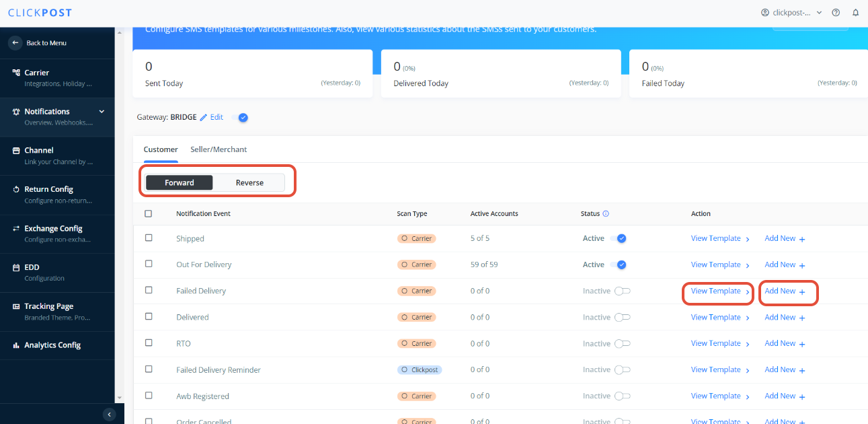Image resolution: width=868 pixels, height=424 pixels.
Task: Collapse the Notifications sidebar chevron
Action: (102, 112)
